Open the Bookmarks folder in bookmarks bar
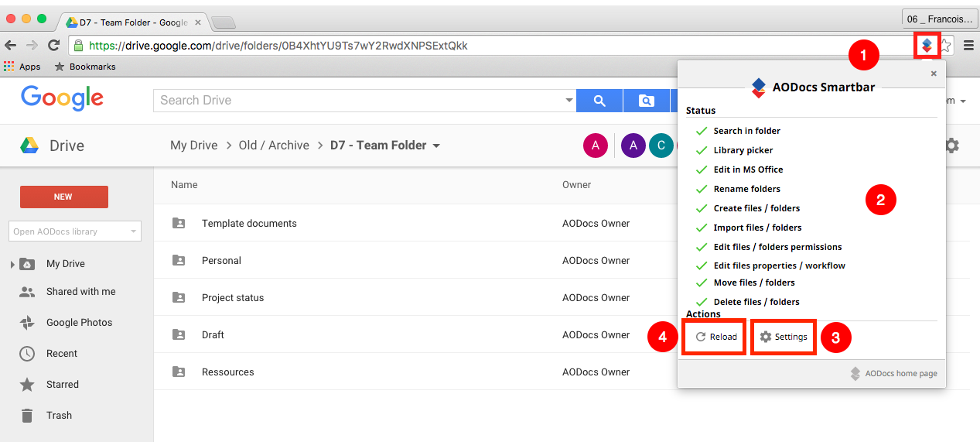 coord(85,67)
